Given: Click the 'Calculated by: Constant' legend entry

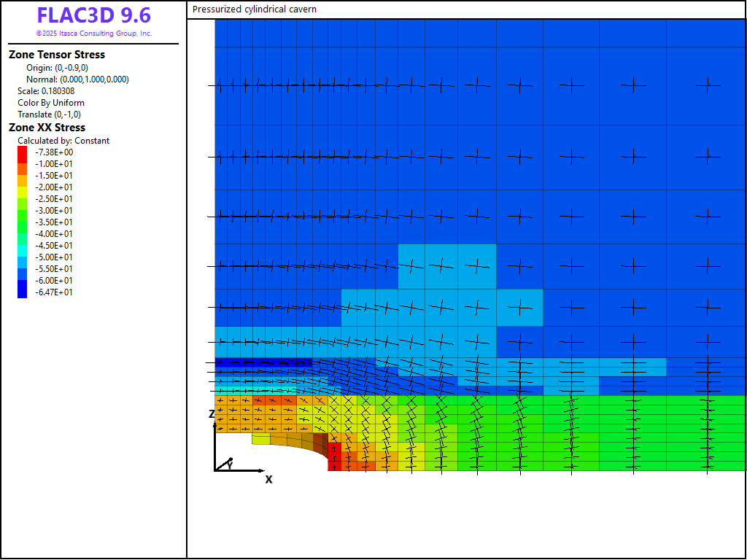Looking at the screenshot, I should click(x=63, y=141).
